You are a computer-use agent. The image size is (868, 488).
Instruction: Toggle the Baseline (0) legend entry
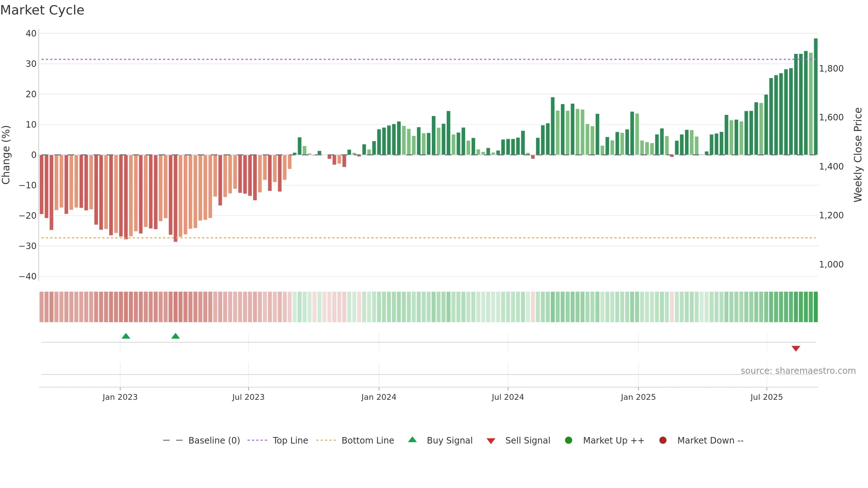201,440
